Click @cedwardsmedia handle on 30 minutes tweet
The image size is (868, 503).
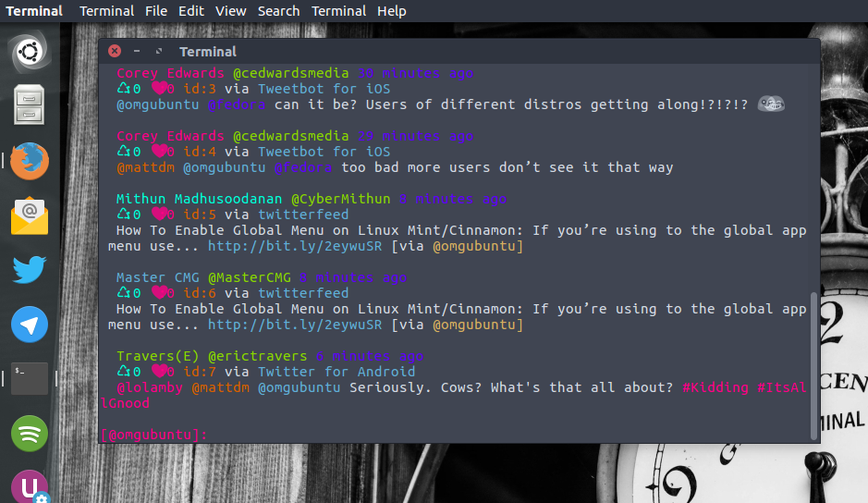[x=290, y=73]
